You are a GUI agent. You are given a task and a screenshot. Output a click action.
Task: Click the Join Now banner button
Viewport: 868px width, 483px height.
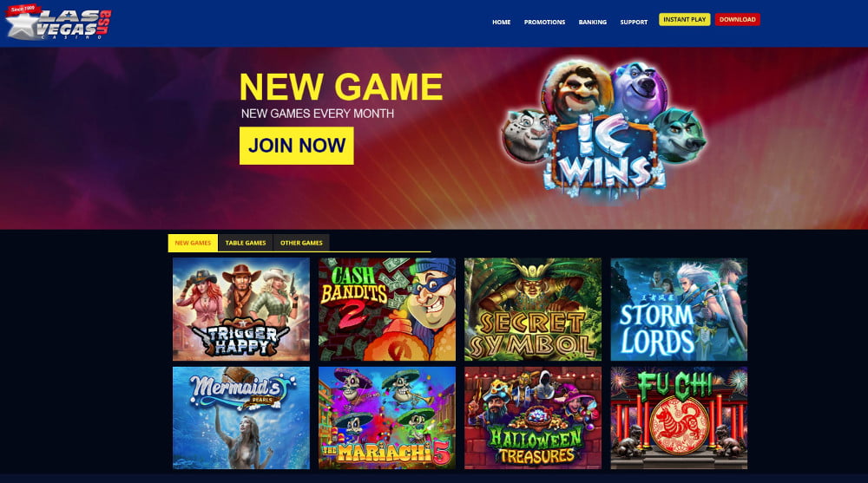[297, 146]
